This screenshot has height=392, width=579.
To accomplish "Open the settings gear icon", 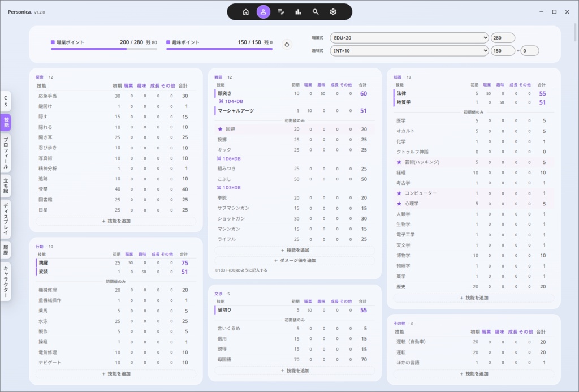I will click(x=333, y=12).
